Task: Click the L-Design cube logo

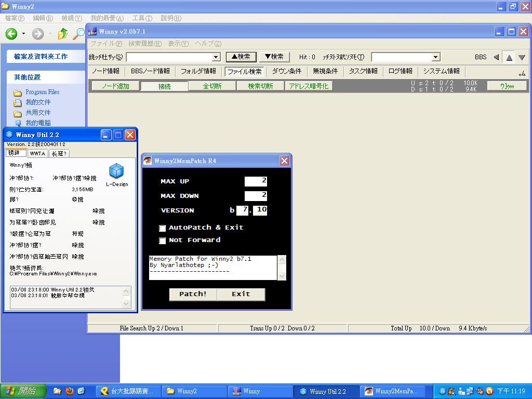Action: click(x=116, y=171)
